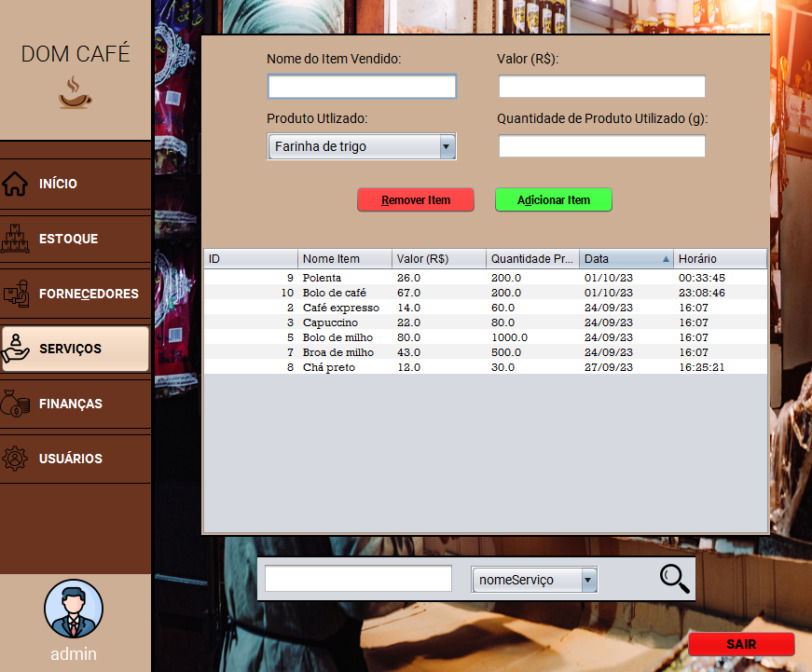Click the Adicionar Item button
The image size is (812, 672).
click(x=553, y=199)
